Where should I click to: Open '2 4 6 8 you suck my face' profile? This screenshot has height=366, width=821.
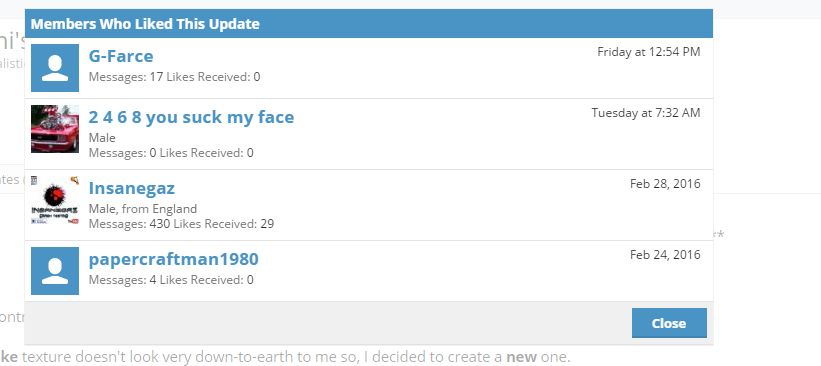pyautogui.click(x=191, y=117)
